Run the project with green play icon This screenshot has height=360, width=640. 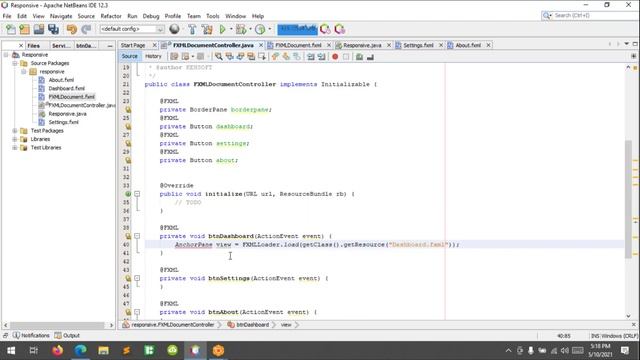click(222, 29)
